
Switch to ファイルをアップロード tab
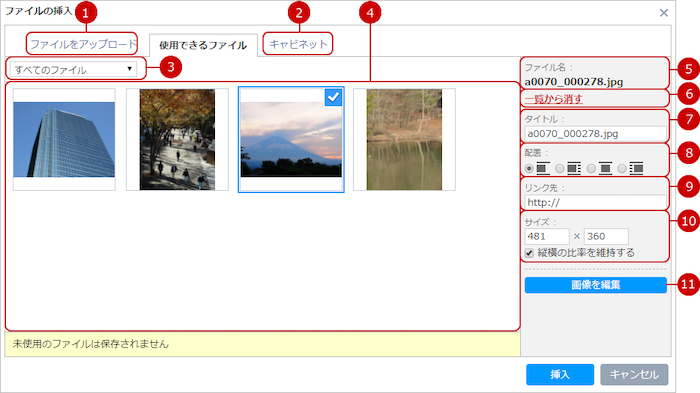pos(83,44)
